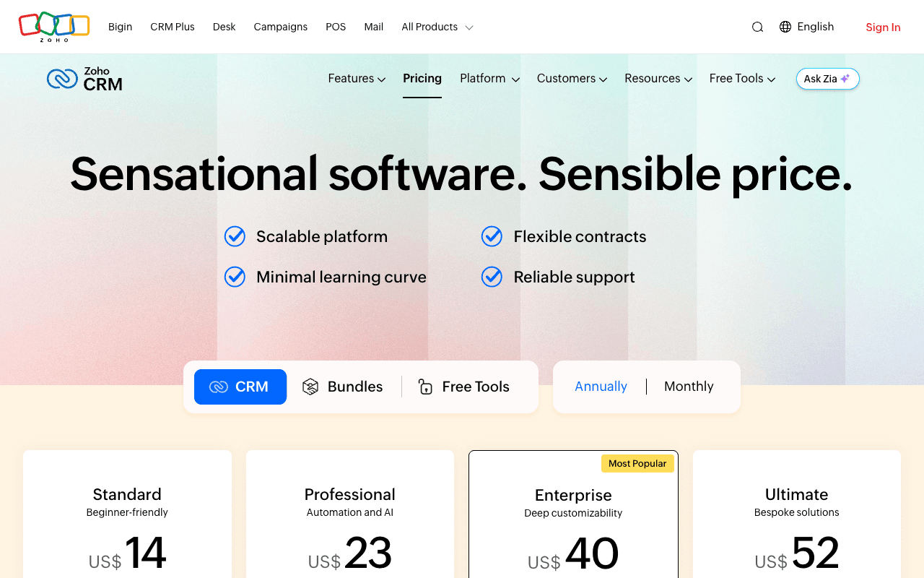
Task: Open Bigin link
Action: click(x=120, y=27)
